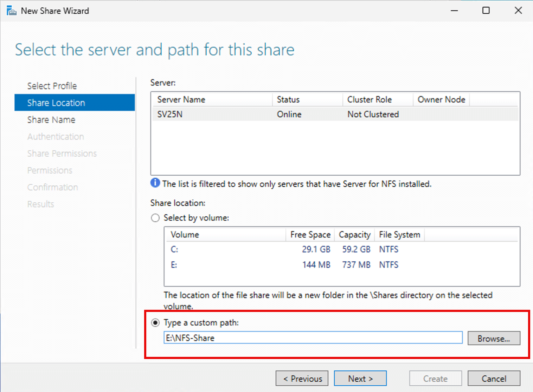Image resolution: width=533 pixels, height=392 pixels.
Task: Open the Share Name step
Action: [51, 119]
